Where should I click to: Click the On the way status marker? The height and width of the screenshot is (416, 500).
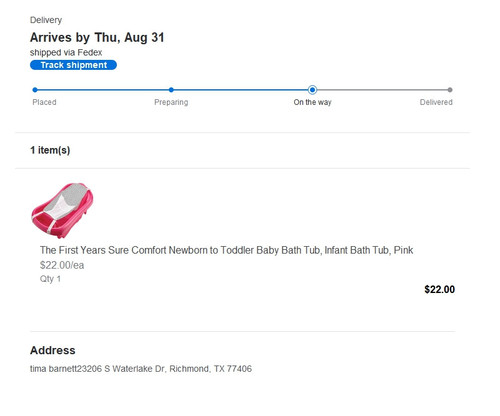click(x=312, y=90)
